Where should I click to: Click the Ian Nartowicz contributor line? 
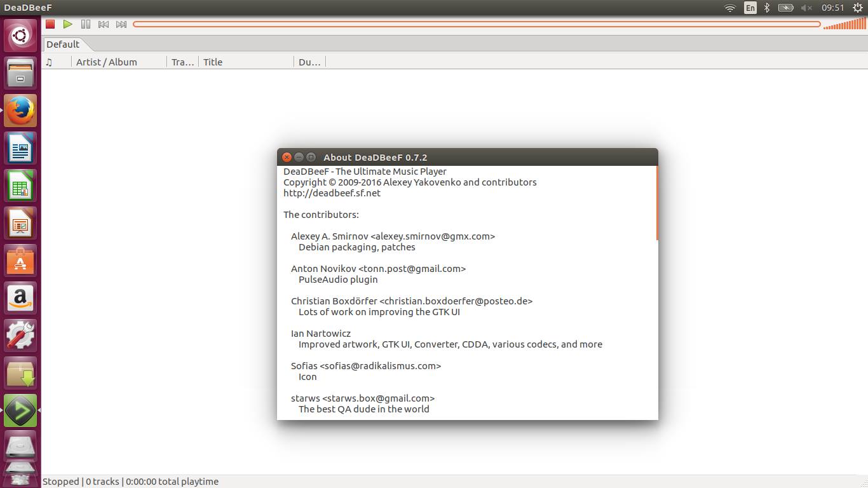(x=321, y=334)
